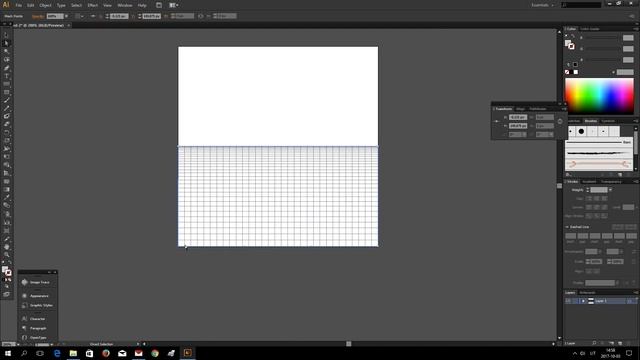
Task: Select the Zoom tool in toolbar
Action: (x=6, y=254)
